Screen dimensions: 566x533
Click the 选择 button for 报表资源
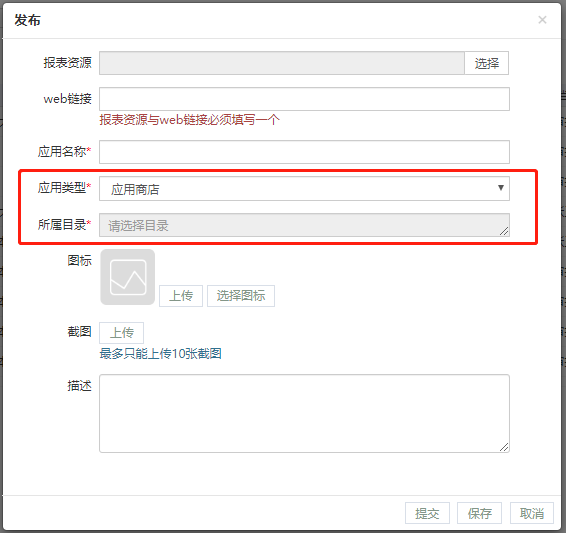click(x=486, y=63)
